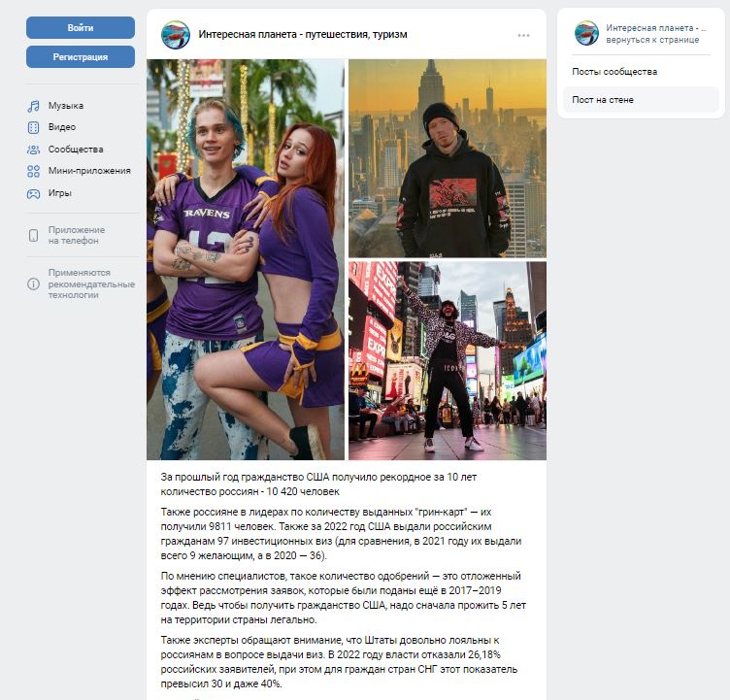This screenshot has width=730, height=700.
Task: Select Пост на стене menu item
Action: pos(641,100)
